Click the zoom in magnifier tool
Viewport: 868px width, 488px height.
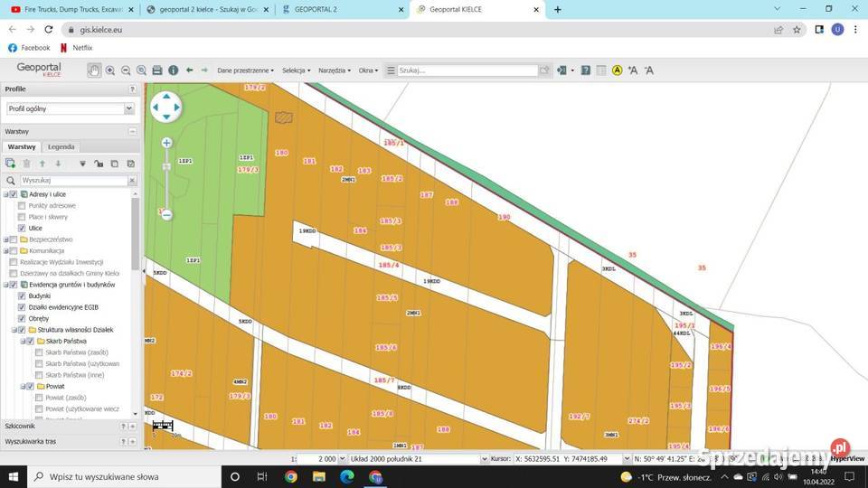pos(110,70)
